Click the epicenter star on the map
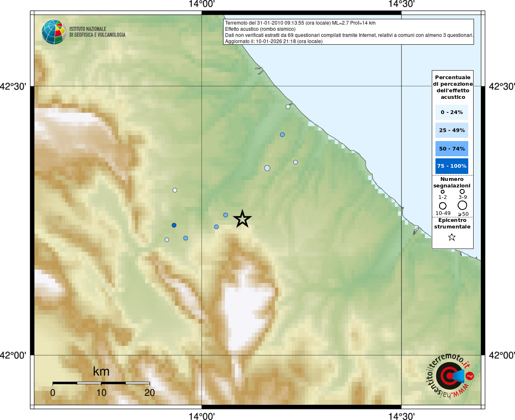This screenshot has height=420, width=515. (x=242, y=219)
